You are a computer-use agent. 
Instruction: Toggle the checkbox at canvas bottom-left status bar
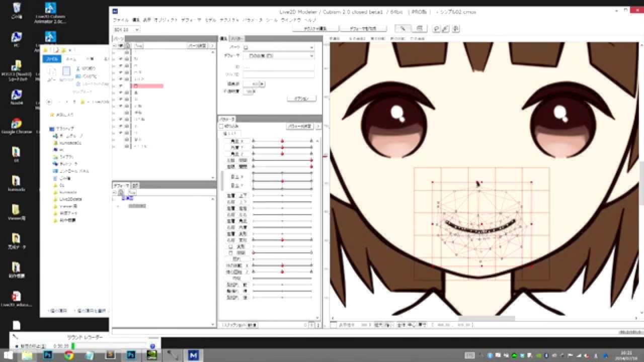(x=334, y=325)
